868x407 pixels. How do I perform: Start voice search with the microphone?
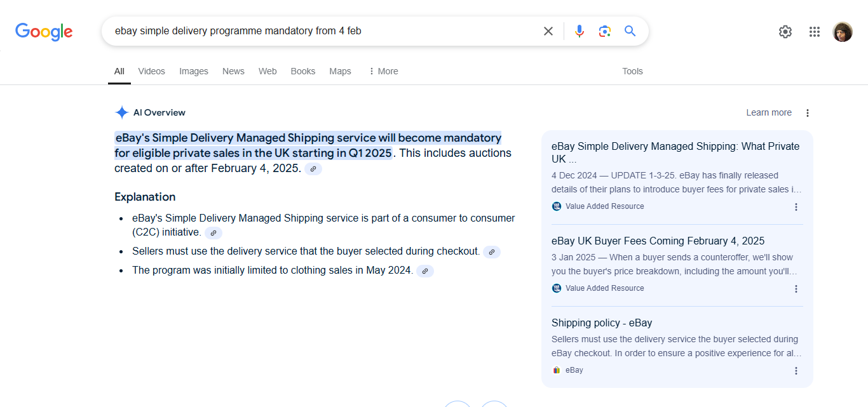pos(580,31)
